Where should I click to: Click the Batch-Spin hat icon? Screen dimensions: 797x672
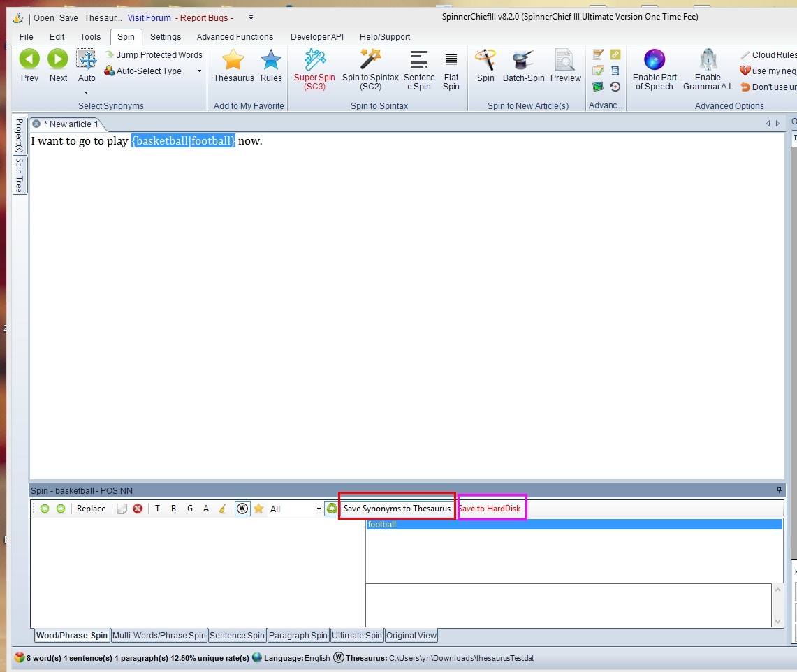coord(523,61)
